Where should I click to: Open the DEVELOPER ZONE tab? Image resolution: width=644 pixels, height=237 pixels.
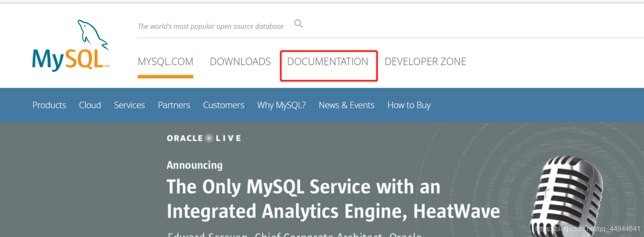pyautogui.click(x=426, y=62)
